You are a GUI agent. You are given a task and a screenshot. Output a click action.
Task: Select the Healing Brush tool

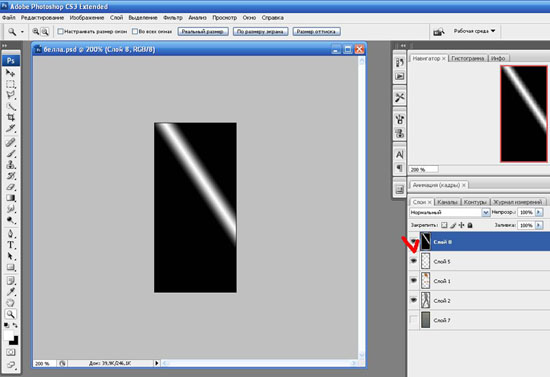11,142
